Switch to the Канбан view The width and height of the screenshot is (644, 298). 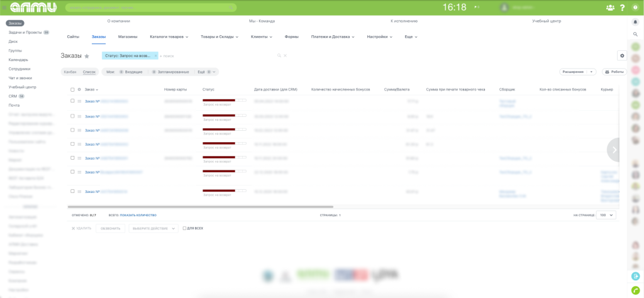click(70, 72)
